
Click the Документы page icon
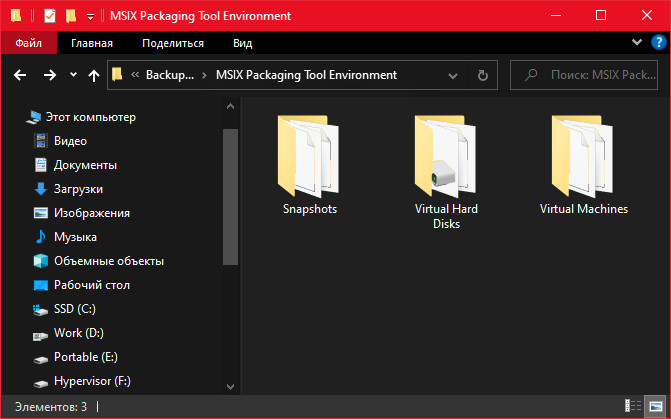coord(41,165)
